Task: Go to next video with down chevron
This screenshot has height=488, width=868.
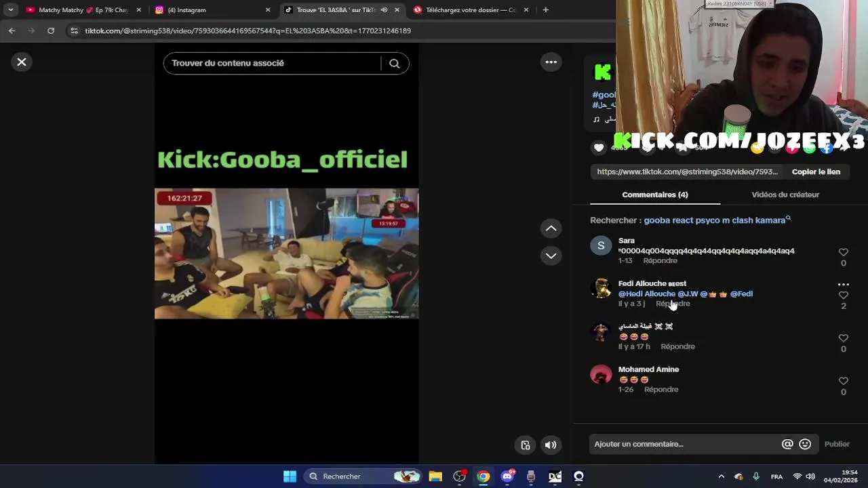Action: (551, 256)
